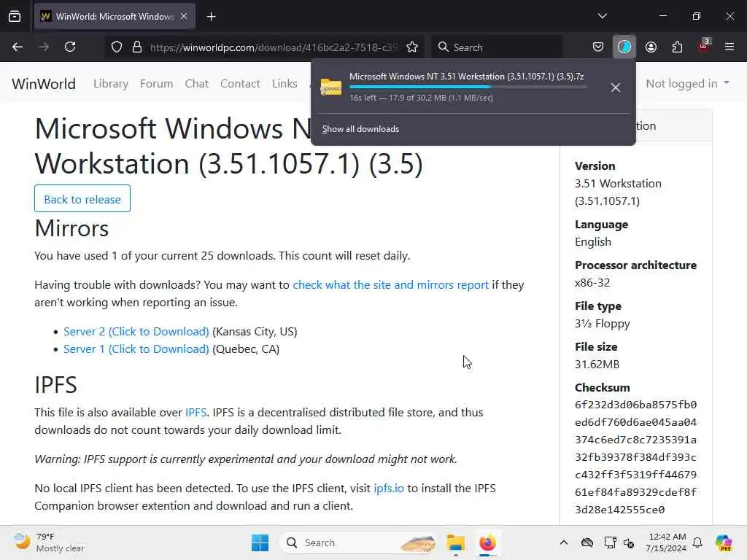Go back to the previous page
747x560 pixels.
[18, 47]
